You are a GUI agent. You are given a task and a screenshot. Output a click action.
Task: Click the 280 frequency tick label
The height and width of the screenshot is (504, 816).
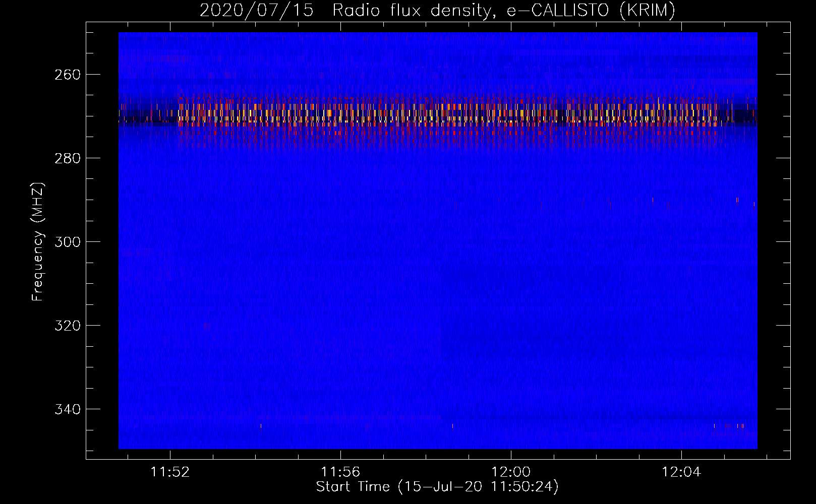point(67,158)
